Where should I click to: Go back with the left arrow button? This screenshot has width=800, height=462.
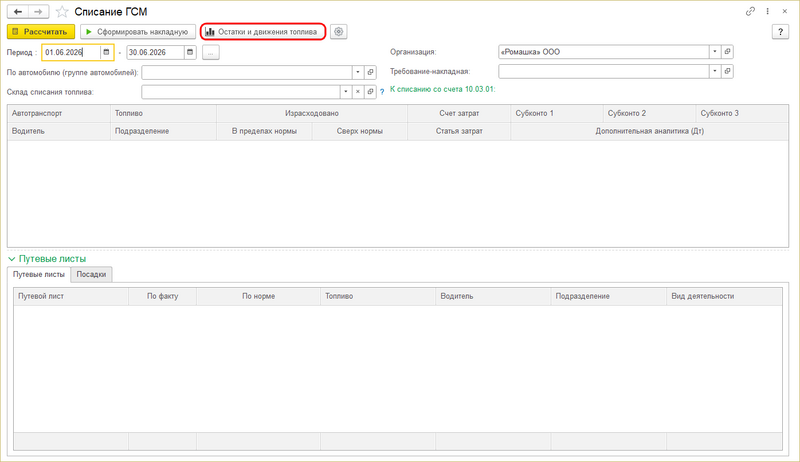click(18, 11)
